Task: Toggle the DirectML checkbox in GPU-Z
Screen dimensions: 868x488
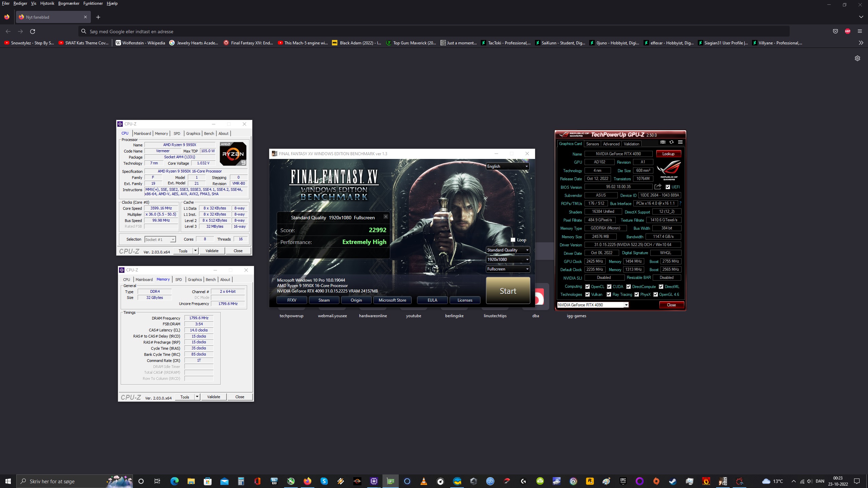Action: pos(661,286)
